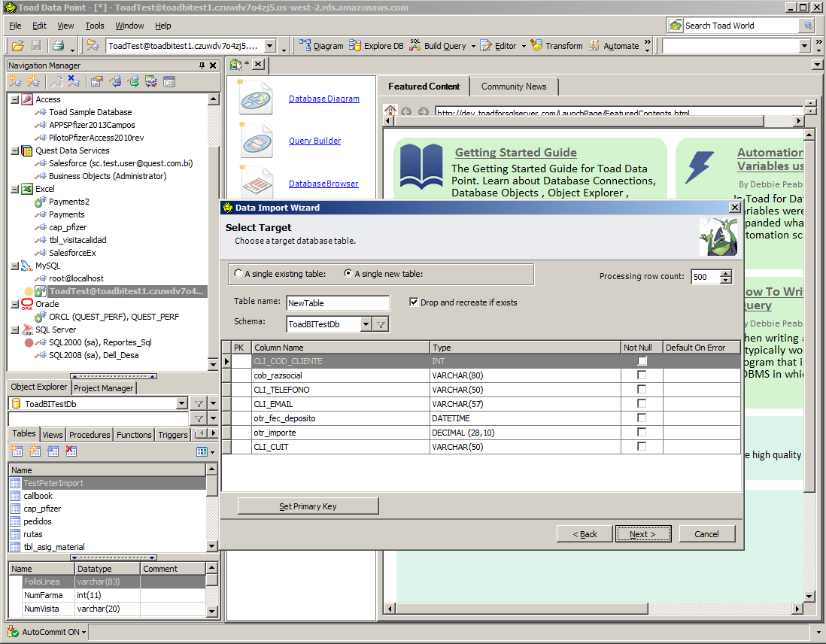
Task: Collapse the Quest Data Services node
Action: click(x=15, y=150)
